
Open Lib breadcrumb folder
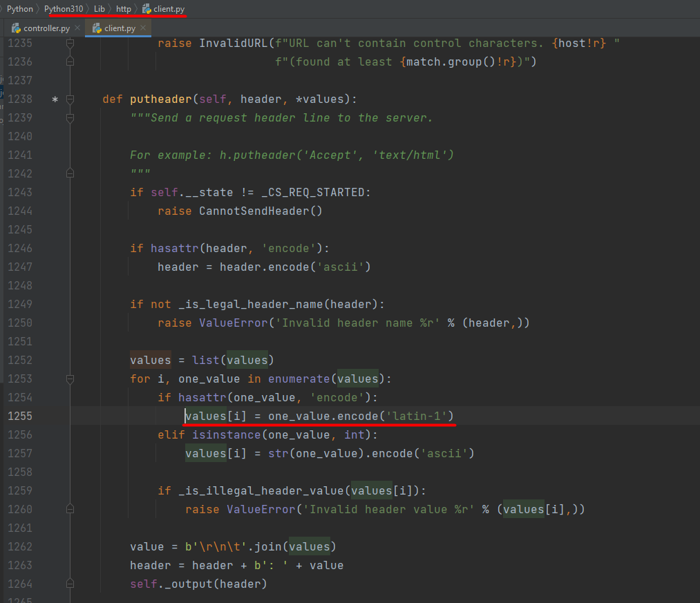point(99,9)
